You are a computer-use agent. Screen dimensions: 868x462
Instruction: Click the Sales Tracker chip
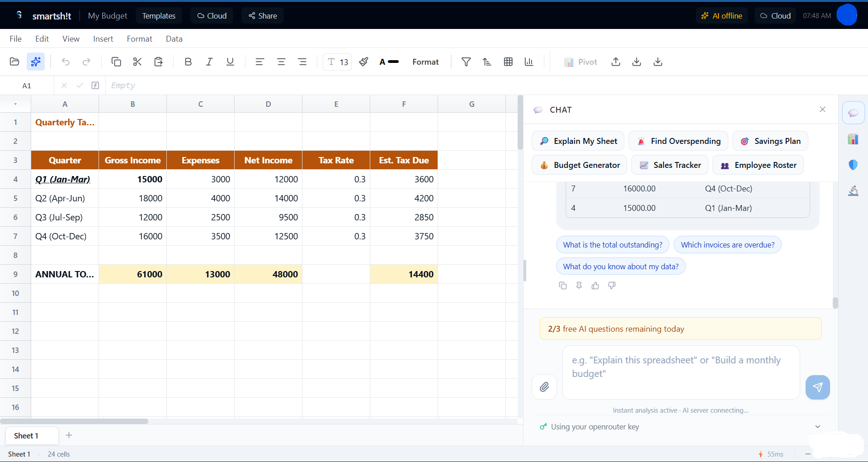(x=670, y=165)
